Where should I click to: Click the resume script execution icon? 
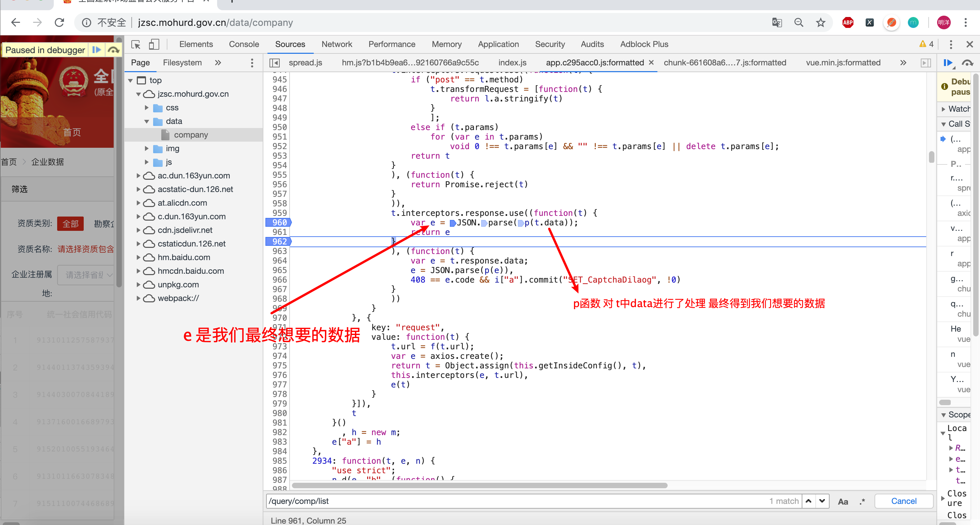[97, 50]
